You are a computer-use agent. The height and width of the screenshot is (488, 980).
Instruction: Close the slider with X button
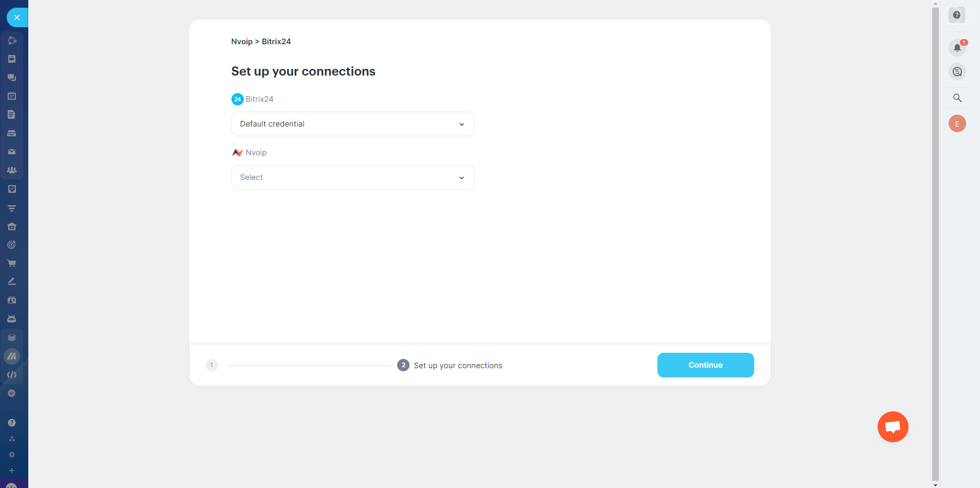17,17
